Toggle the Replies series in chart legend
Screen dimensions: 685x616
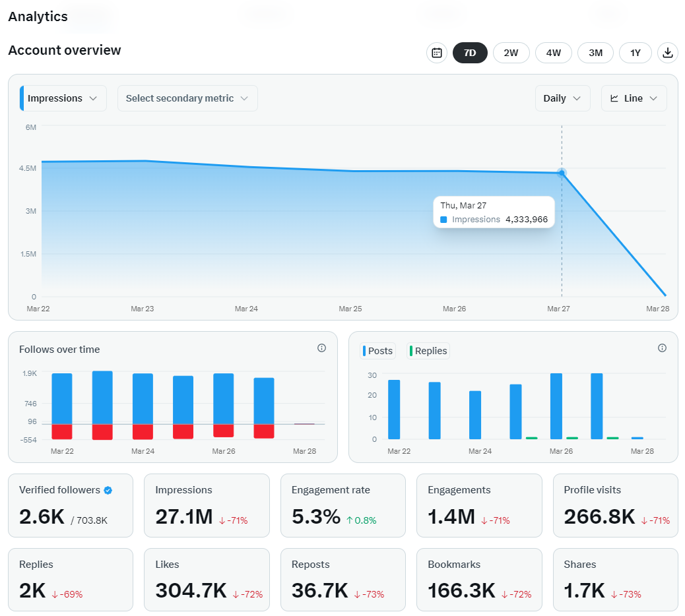click(x=428, y=351)
